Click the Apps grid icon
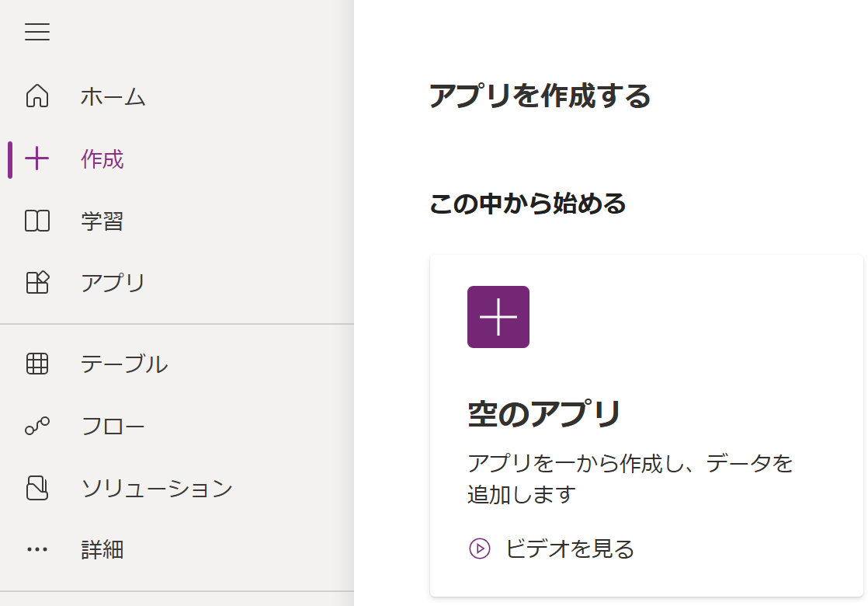The image size is (868, 606). [x=37, y=283]
